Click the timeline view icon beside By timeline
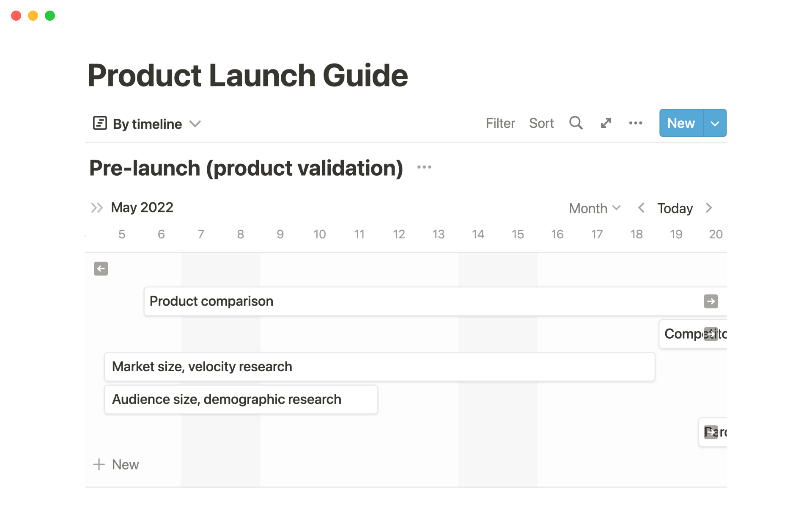812x508 pixels. tap(100, 123)
